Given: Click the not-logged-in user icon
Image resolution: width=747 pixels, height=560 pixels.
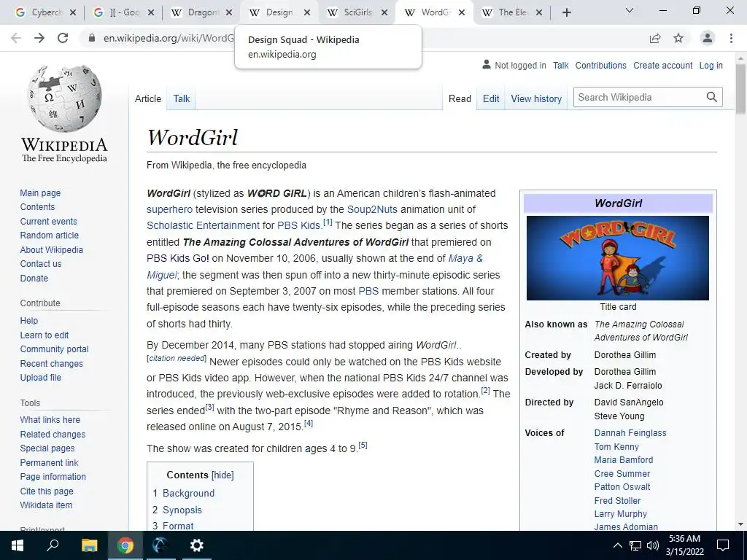Looking at the screenshot, I should 487,64.
